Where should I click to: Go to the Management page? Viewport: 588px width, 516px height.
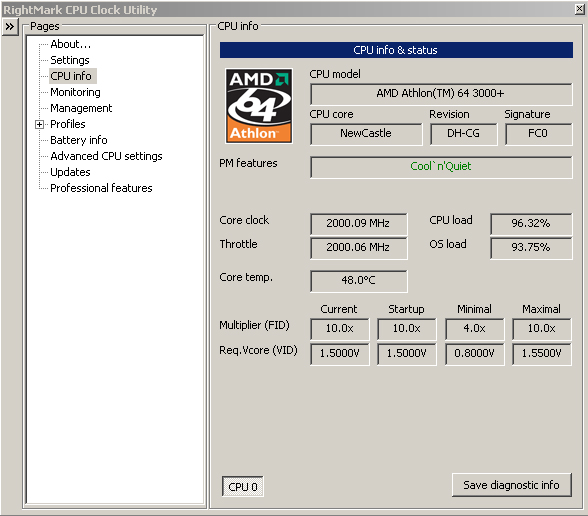click(x=81, y=108)
